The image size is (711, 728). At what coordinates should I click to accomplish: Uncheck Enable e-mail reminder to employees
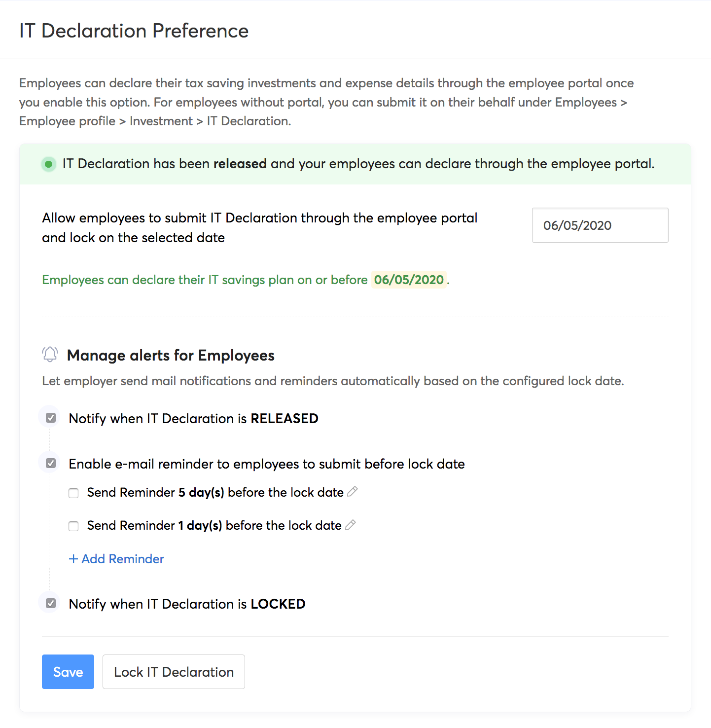51,463
